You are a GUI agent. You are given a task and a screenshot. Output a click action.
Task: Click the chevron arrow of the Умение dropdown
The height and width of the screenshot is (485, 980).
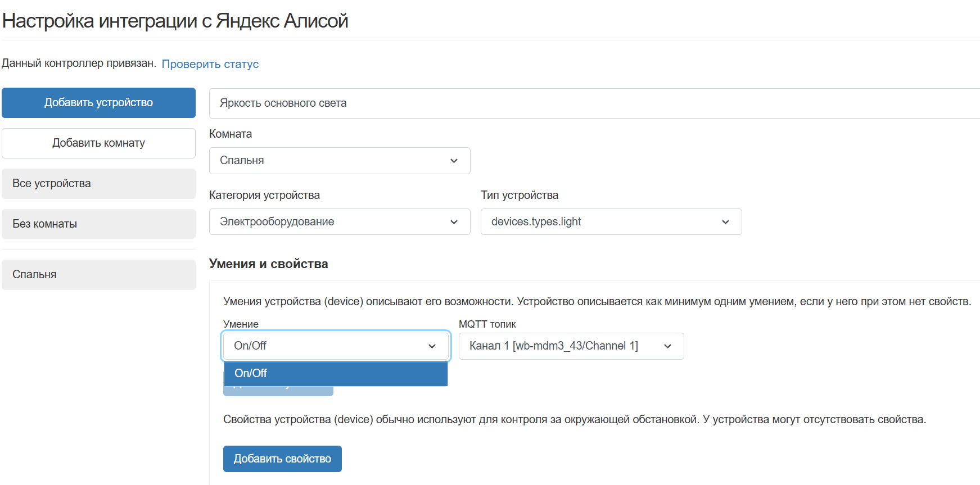tap(432, 346)
